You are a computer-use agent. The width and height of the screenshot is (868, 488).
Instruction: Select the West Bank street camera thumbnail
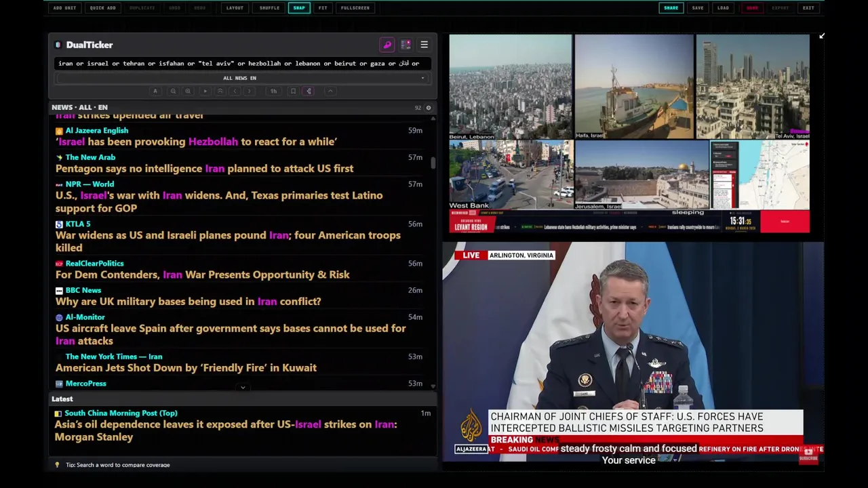[511, 175]
